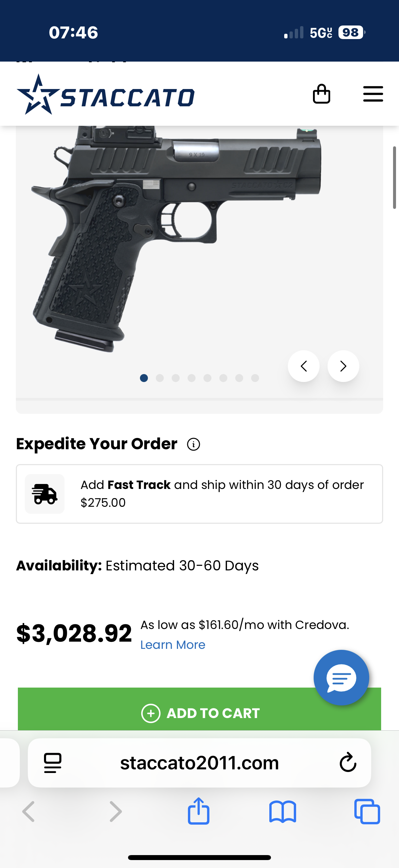Select the Fast Track shipping option
Screen dimensions: 399x868
click(199, 494)
